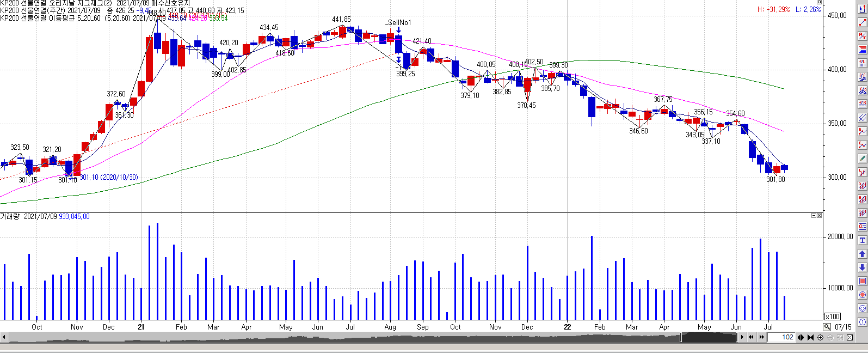Click the magnifier icon beside 07/15
This screenshot has height=353, width=868.
pos(827,327)
